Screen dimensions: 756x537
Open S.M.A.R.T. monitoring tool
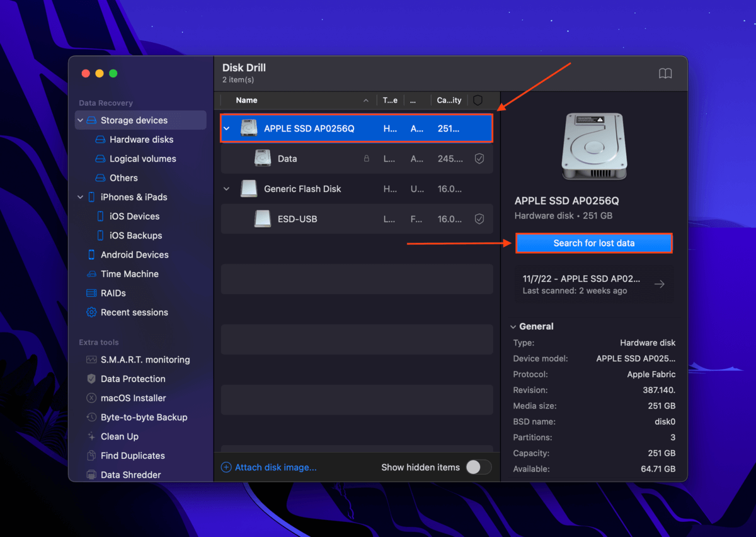click(145, 360)
